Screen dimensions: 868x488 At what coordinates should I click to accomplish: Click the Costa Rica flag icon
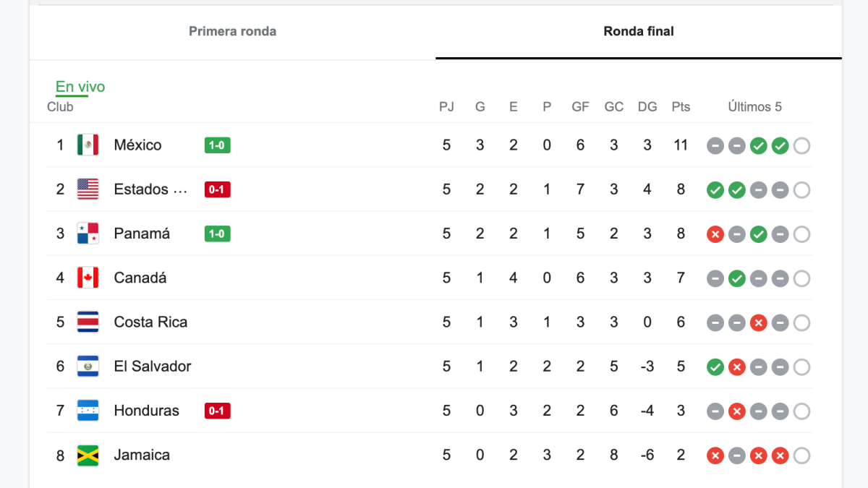[x=88, y=322]
